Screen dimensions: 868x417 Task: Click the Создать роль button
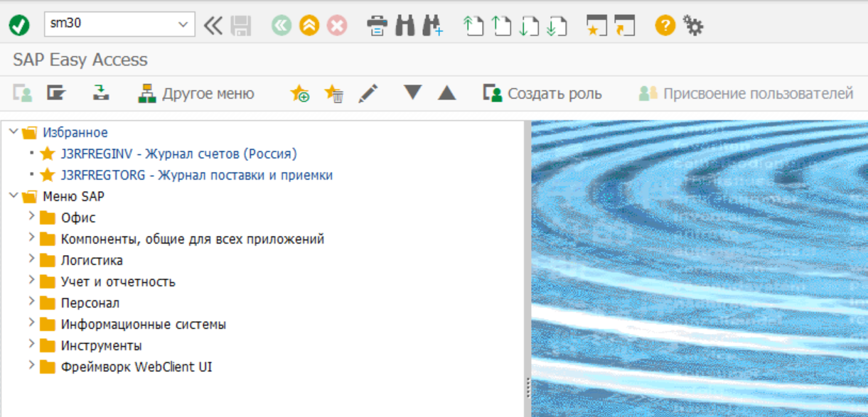click(542, 94)
